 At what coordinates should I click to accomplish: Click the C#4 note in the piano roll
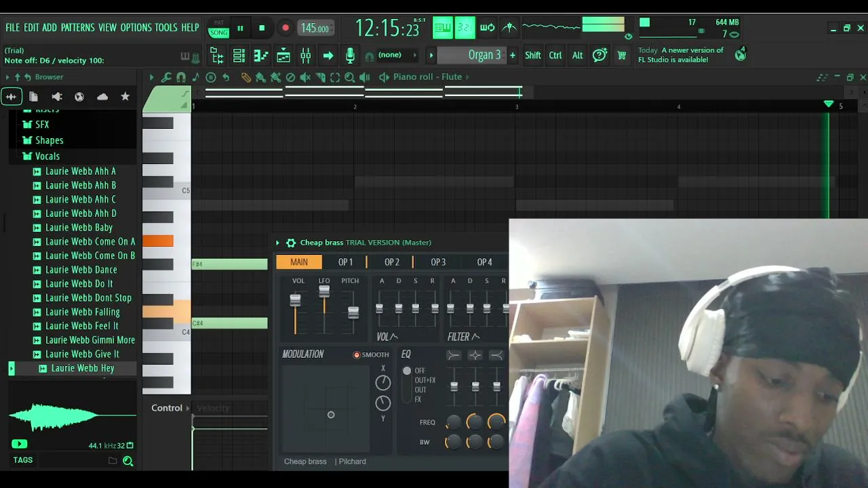[x=230, y=323]
